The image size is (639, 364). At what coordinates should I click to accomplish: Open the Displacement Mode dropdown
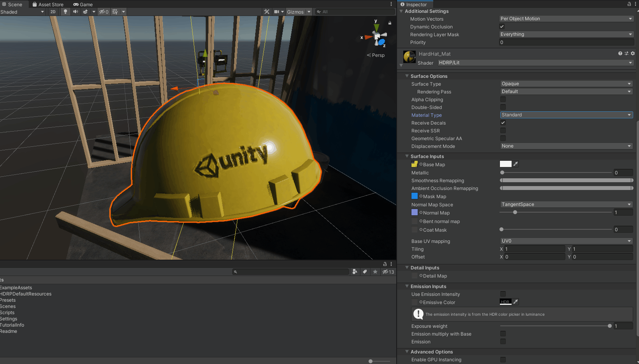pos(567,146)
